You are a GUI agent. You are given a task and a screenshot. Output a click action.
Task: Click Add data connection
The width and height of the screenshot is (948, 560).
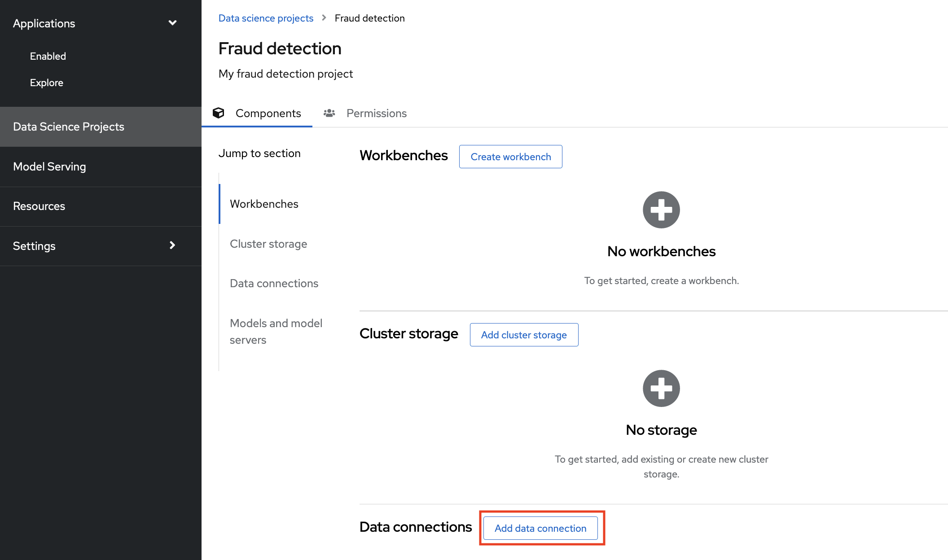coord(540,528)
